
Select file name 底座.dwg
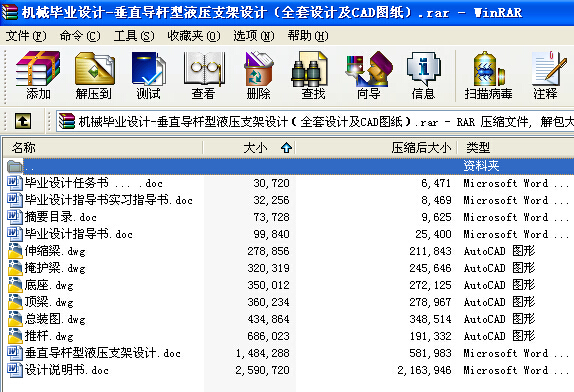(49, 285)
